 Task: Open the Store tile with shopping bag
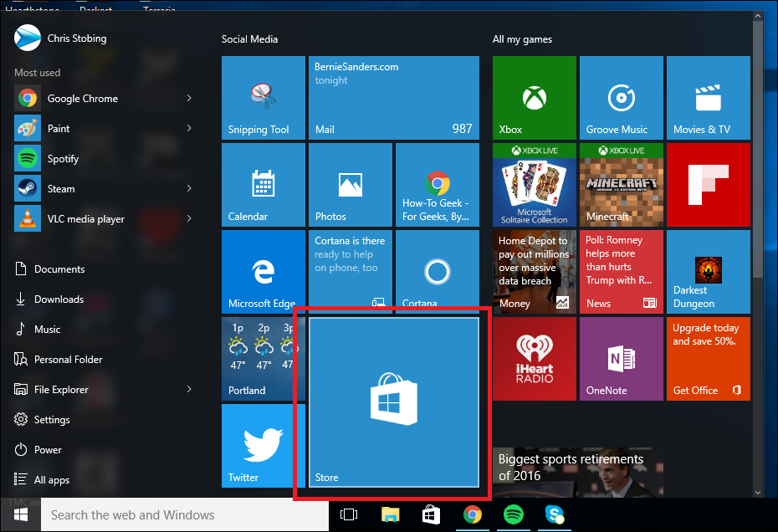394,402
